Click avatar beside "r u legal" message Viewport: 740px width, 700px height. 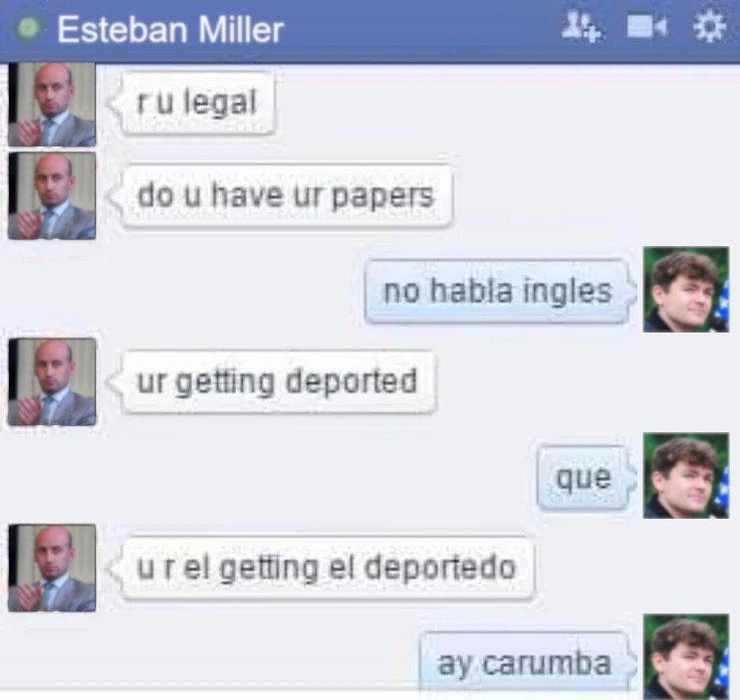click(52, 105)
